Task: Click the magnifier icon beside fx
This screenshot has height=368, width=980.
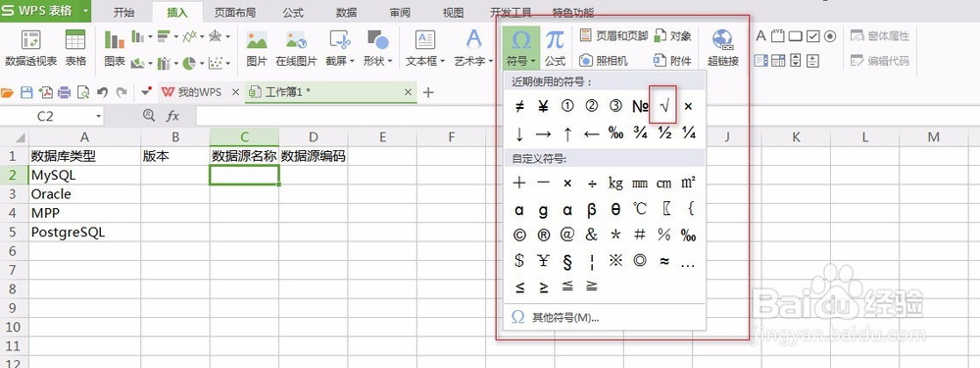Action: 149,115
